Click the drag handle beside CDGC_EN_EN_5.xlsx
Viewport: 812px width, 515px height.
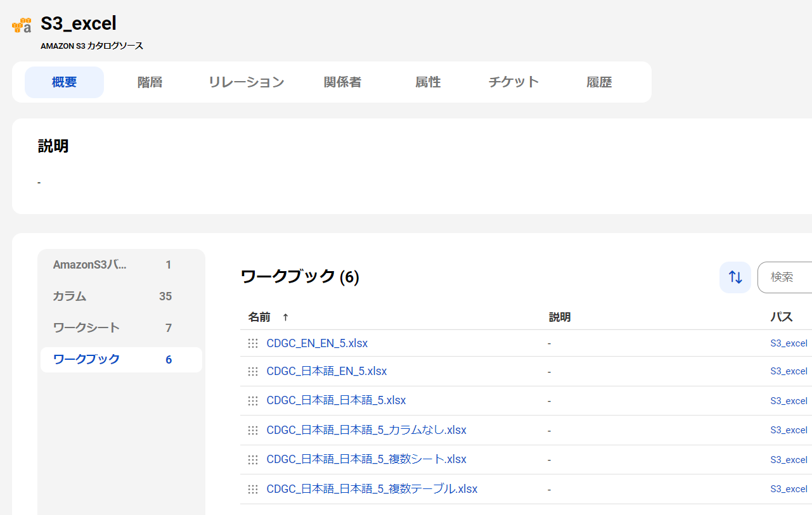[253, 343]
